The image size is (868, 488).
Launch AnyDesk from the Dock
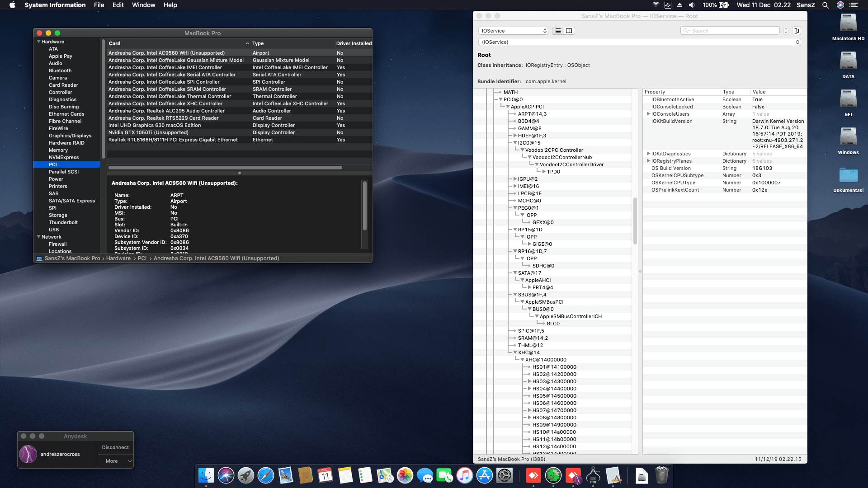point(533,476)
